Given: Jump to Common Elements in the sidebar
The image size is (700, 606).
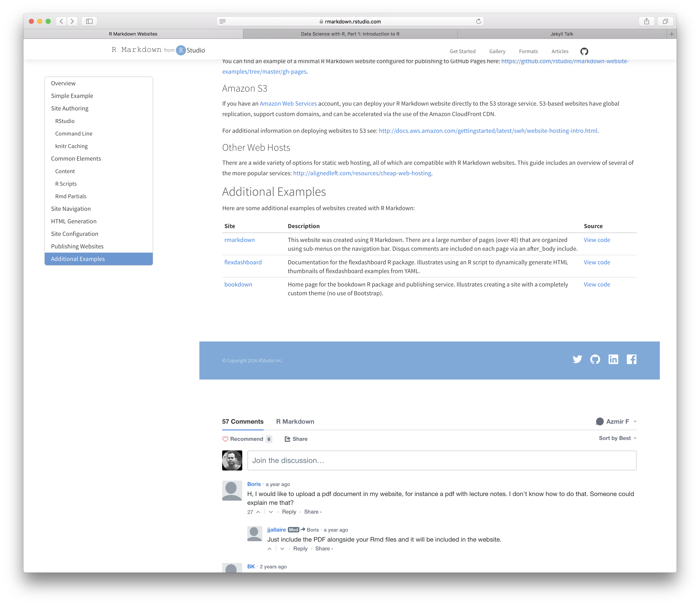Looking at the screenshot, I should click(x=99, y=158).
